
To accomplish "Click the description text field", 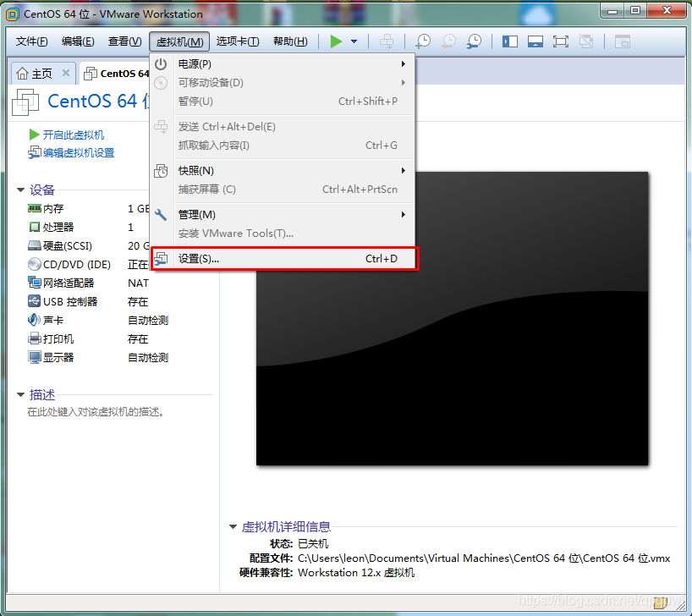I will click(x=96, y=412).
